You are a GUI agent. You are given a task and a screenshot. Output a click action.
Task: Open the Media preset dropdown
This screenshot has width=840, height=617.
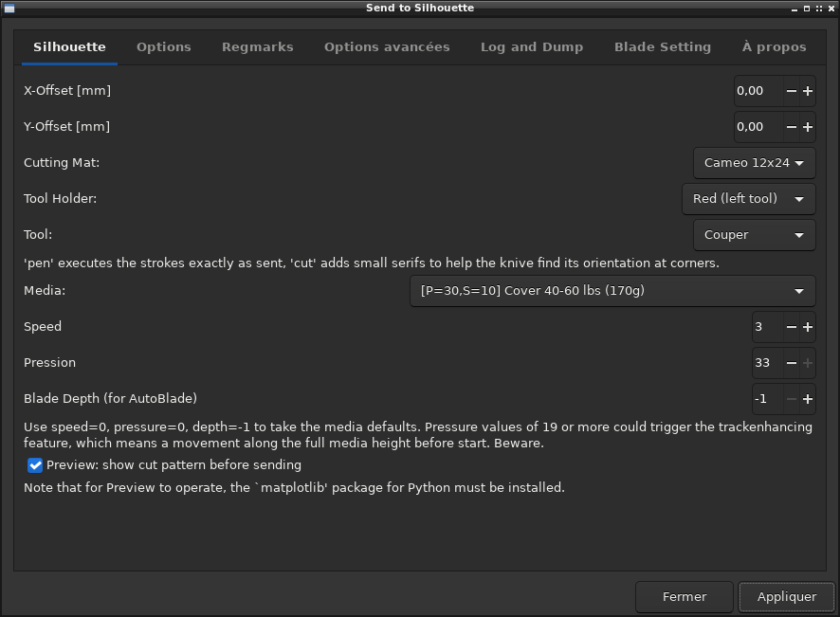pos(612,291)
